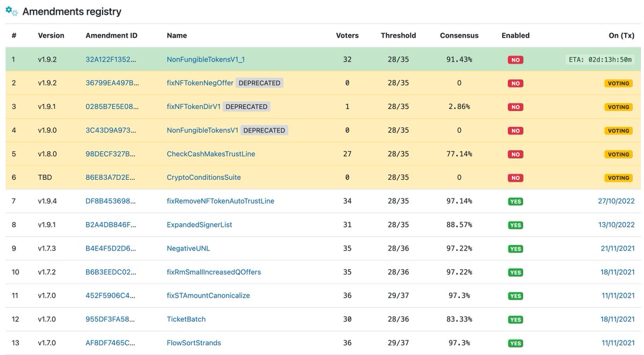Click the DEPRECATED badge next to NonFungibleTokensV1
644x355 pixels.
pos(264,130)
